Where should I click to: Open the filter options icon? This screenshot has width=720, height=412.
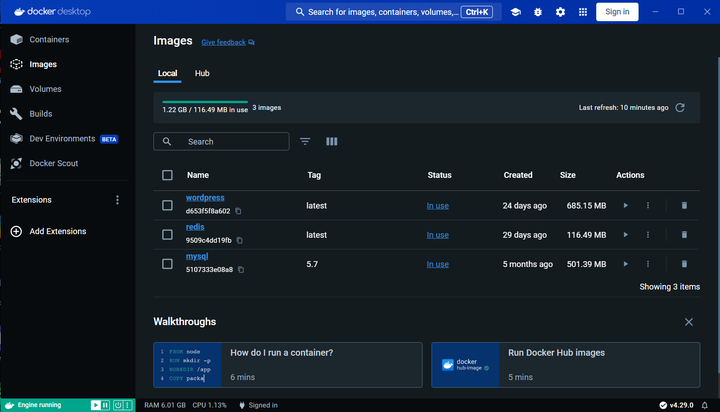click(x=305, y=141)
